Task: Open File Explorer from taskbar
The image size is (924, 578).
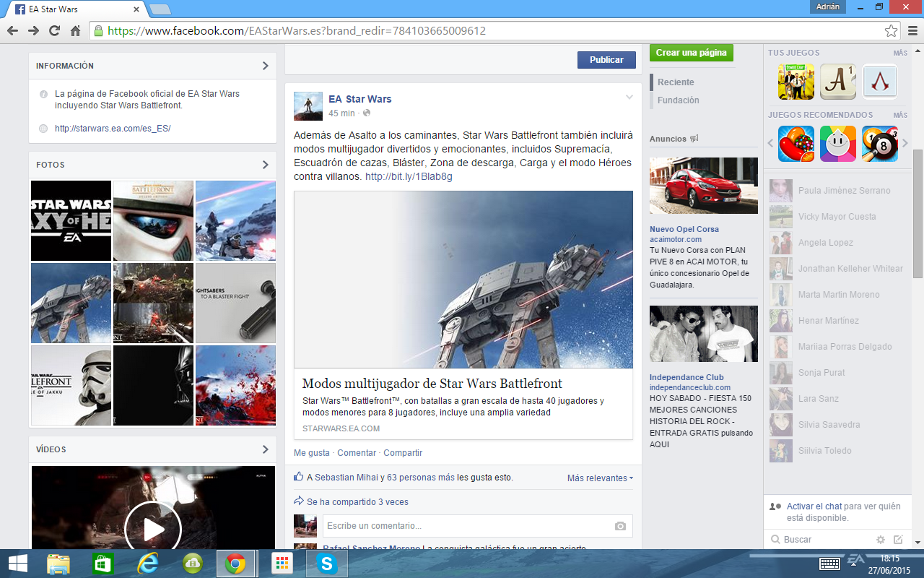Action: (x=58, y=564)
